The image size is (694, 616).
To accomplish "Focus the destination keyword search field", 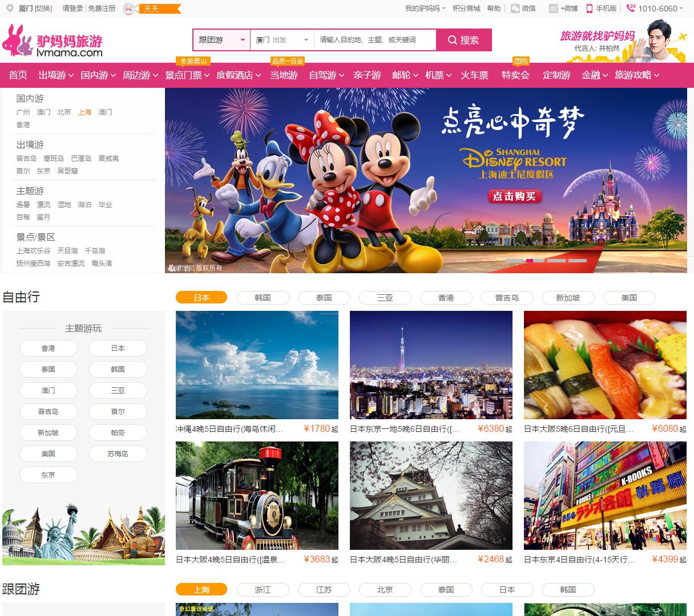I will (375, 40).
